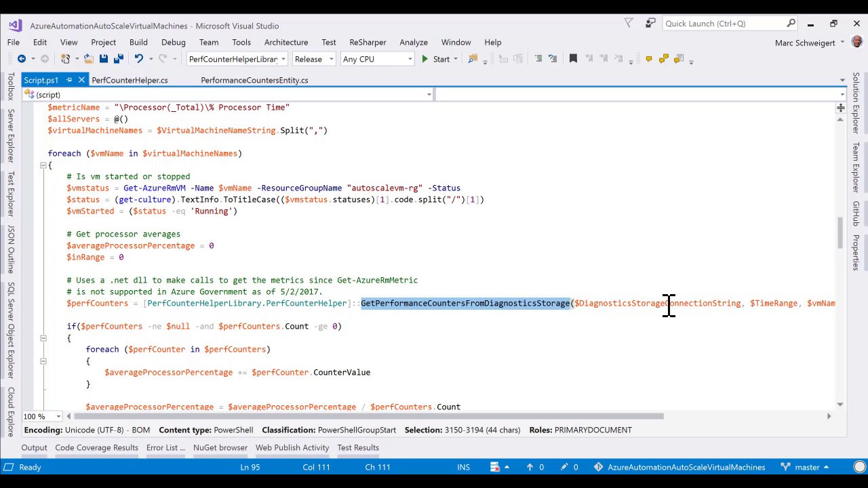The image size is (868, 488).
Task: Click the AzureAutomationAutoScaleVirtualMachines repository in status bar
Action: tap(679, 467)
